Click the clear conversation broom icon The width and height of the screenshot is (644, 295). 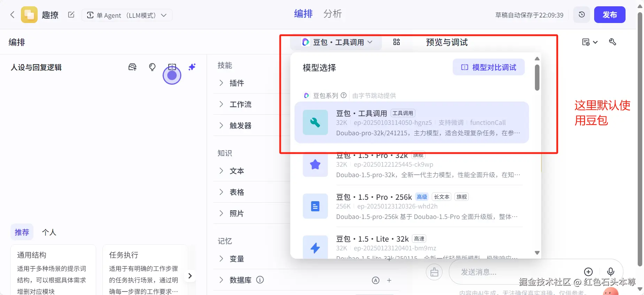(434, 272)
